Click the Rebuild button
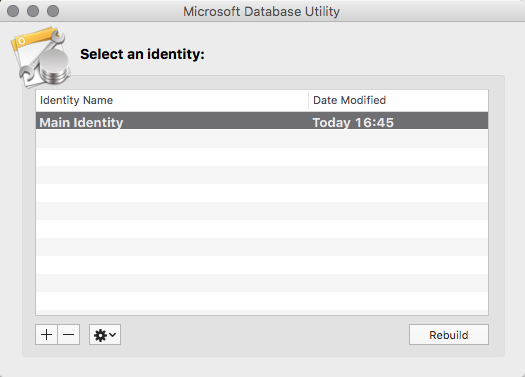The width and height of the screenshot is (525, 377). click(x=449, y=334)
